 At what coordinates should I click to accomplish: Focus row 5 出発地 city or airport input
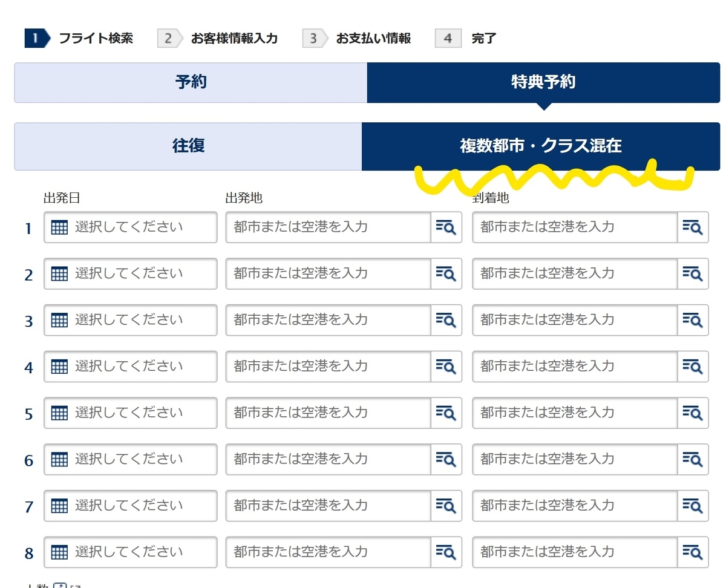coord(328,413)
